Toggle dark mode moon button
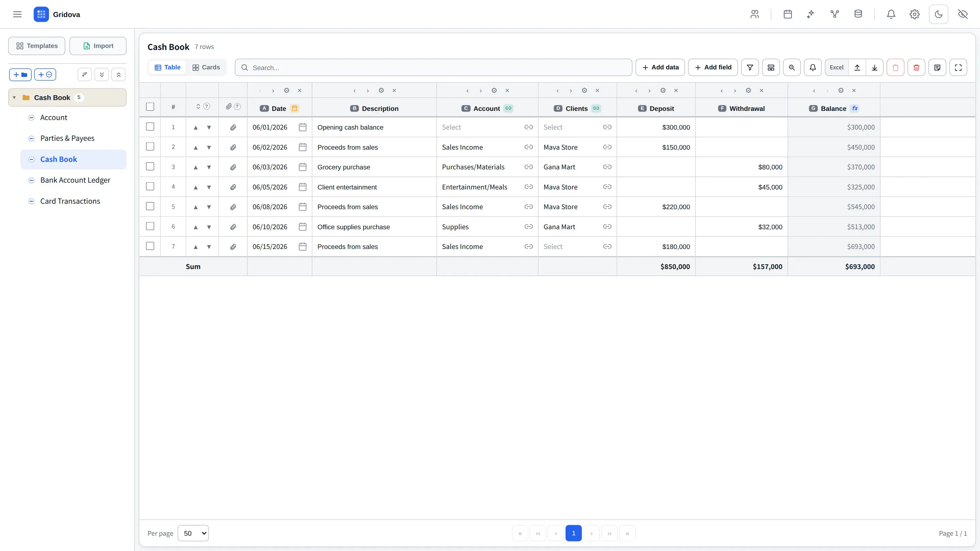Viewport: 980px width, 551px height. pyautogui.click(x=938, y=14)
